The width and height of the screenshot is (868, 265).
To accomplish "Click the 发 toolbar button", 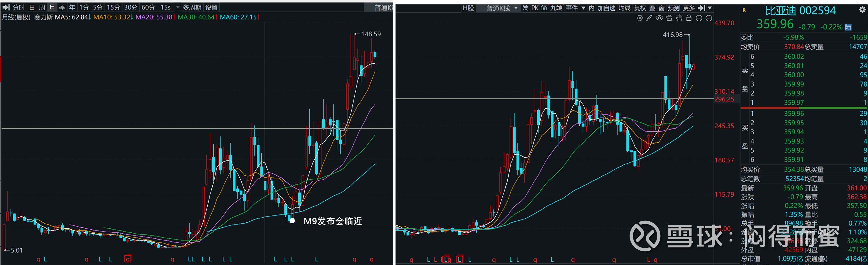I will (x=525, y=8).
